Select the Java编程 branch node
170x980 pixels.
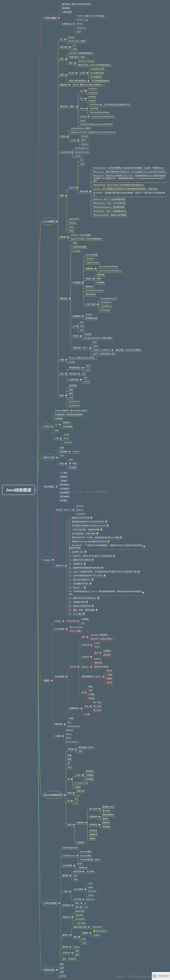coord(49,221)
